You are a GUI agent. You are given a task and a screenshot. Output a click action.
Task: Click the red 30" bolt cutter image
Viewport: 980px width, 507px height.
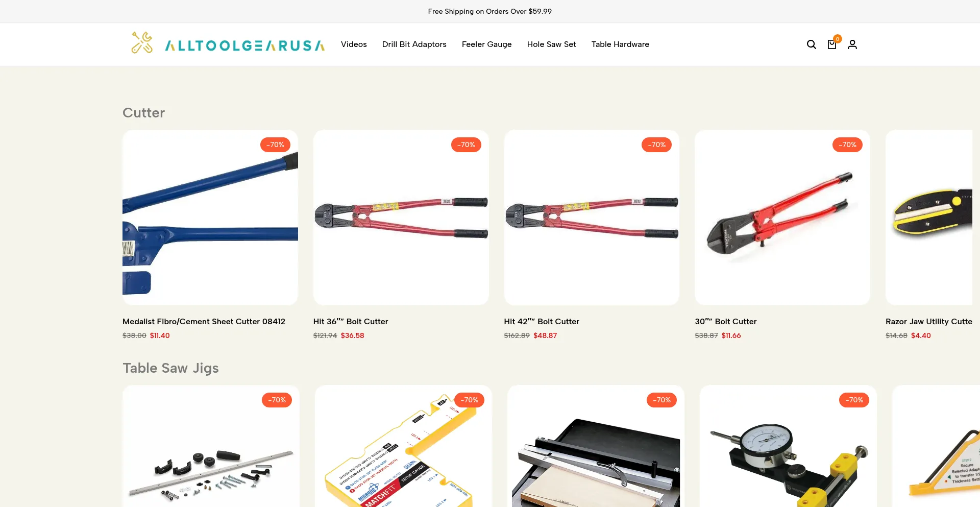[782, 218]
